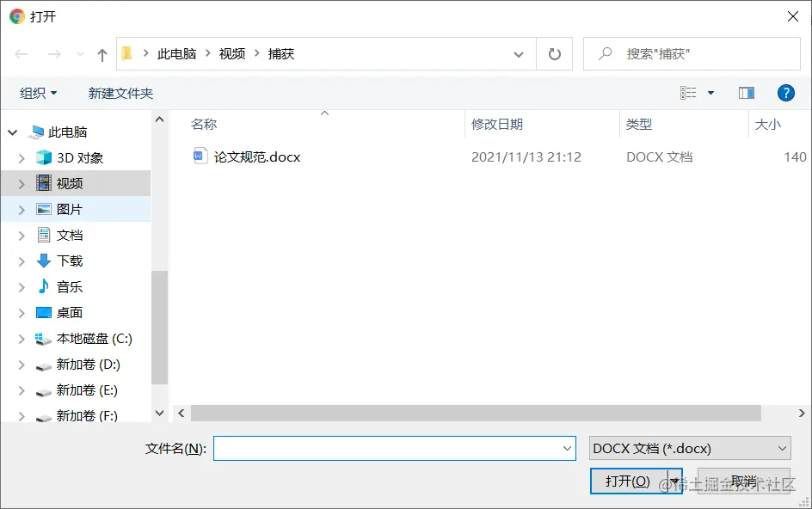This screenshot has width=812, height=509.
Task: Go back to previous folder
Action: tap(22, 54)
